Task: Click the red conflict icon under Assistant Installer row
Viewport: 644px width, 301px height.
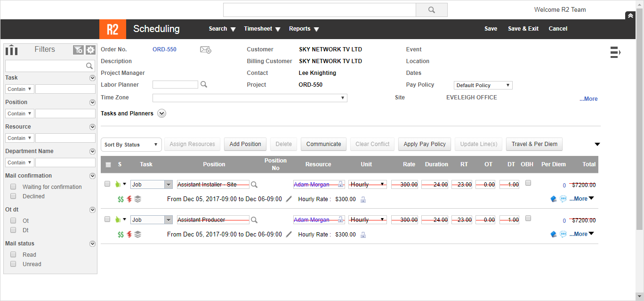Action: coord(129,199)
